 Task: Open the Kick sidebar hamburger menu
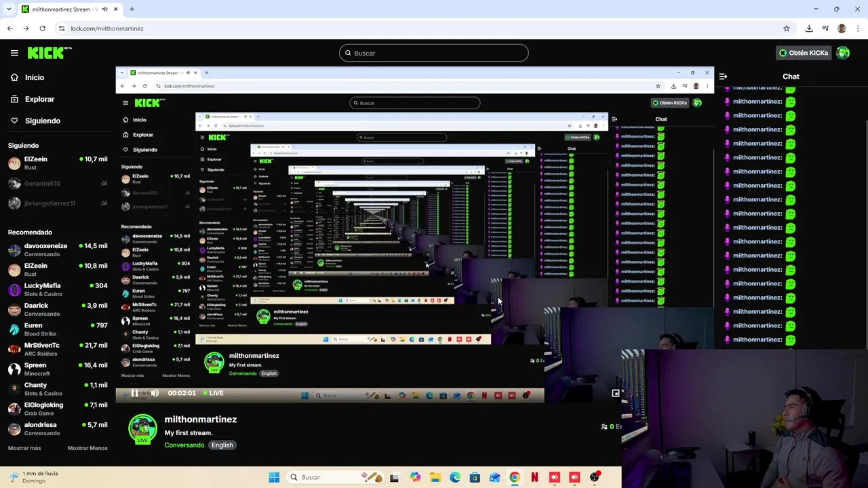(14, 53)
